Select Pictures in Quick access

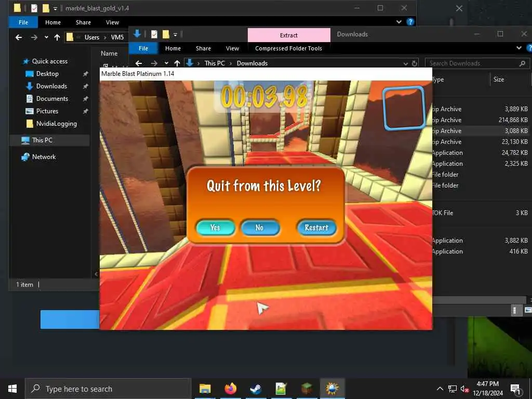[x=47, y=111]
